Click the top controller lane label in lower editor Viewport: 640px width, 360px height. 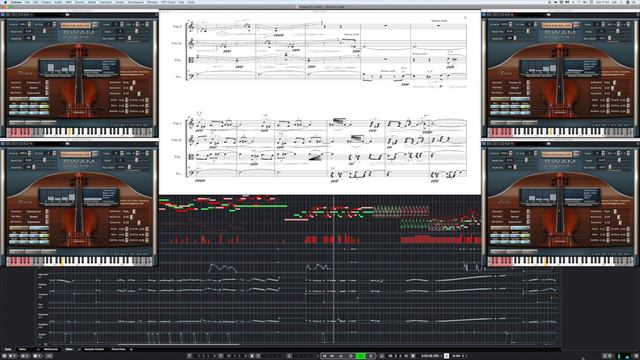pyautogui.click(x=42, y=276)
